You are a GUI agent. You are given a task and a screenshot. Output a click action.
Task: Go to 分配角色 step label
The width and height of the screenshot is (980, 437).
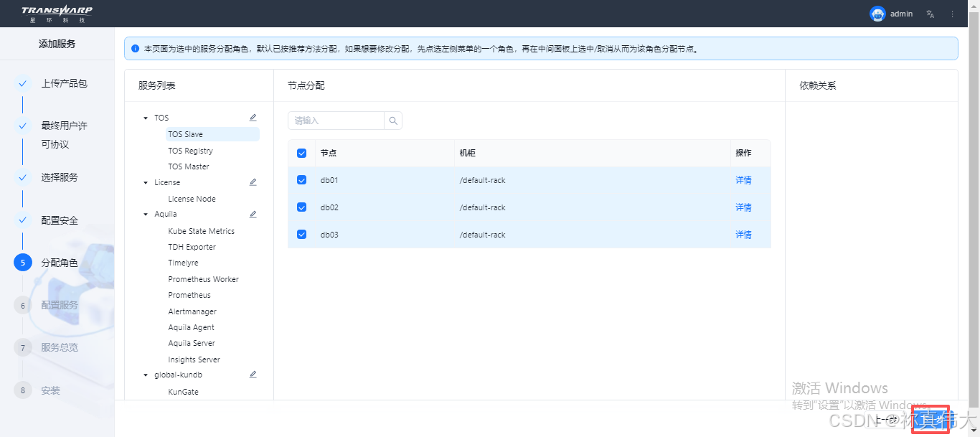pos(60,263)
